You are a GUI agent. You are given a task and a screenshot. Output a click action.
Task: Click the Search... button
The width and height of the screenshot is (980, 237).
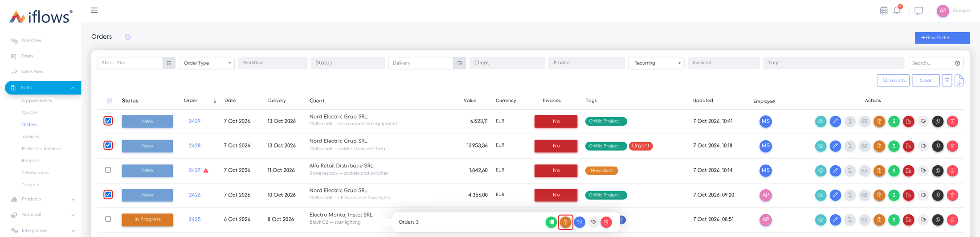tap(893, 81)
